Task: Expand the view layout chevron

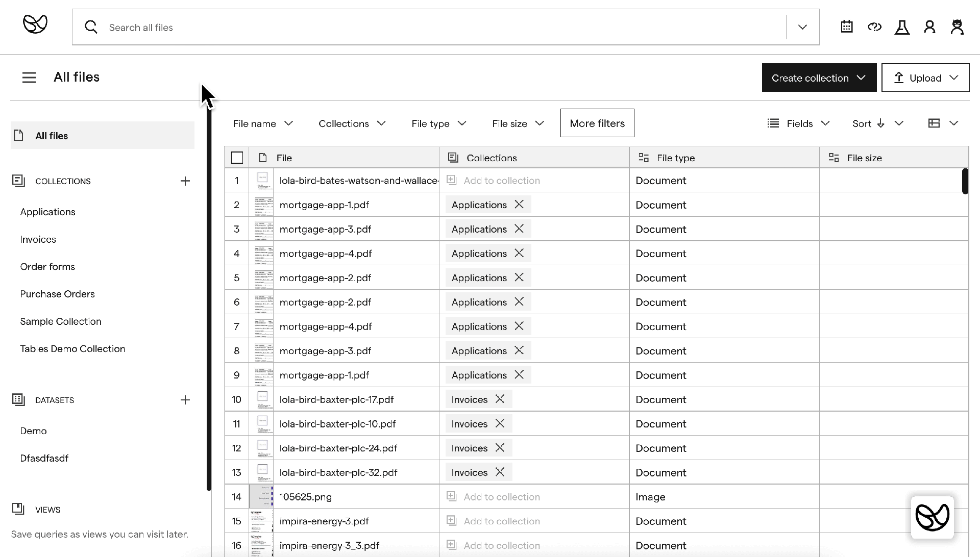Action: [x=953, y=123]
